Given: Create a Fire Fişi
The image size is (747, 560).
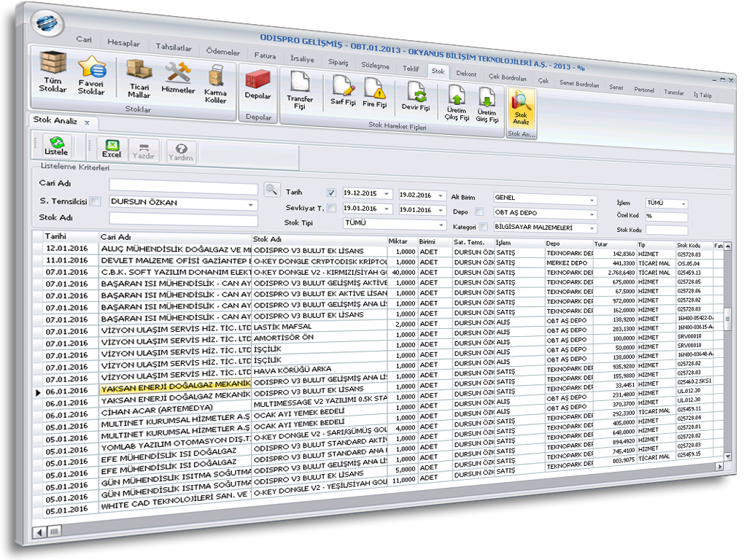Looking at the screenshot, I should [x=375, y=93].
